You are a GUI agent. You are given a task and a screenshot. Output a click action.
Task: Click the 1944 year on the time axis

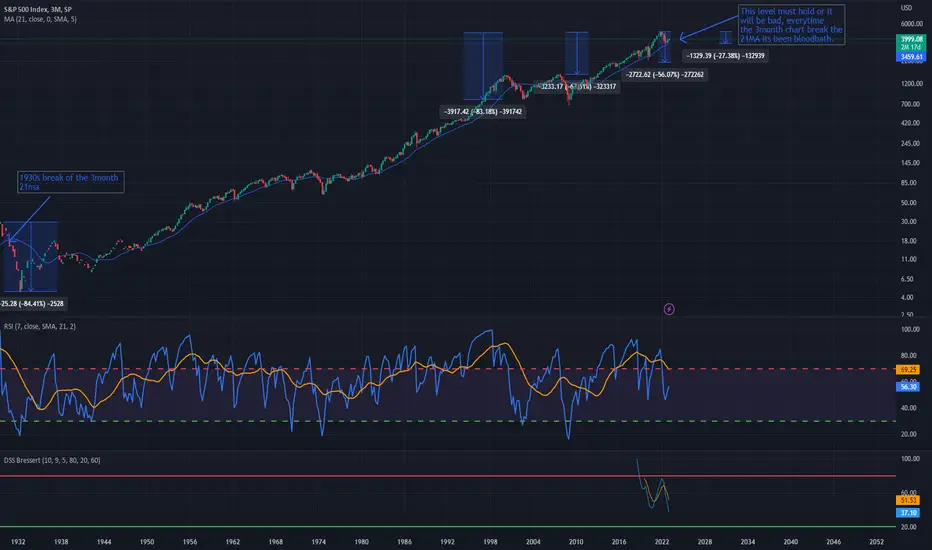click(104, 542)
